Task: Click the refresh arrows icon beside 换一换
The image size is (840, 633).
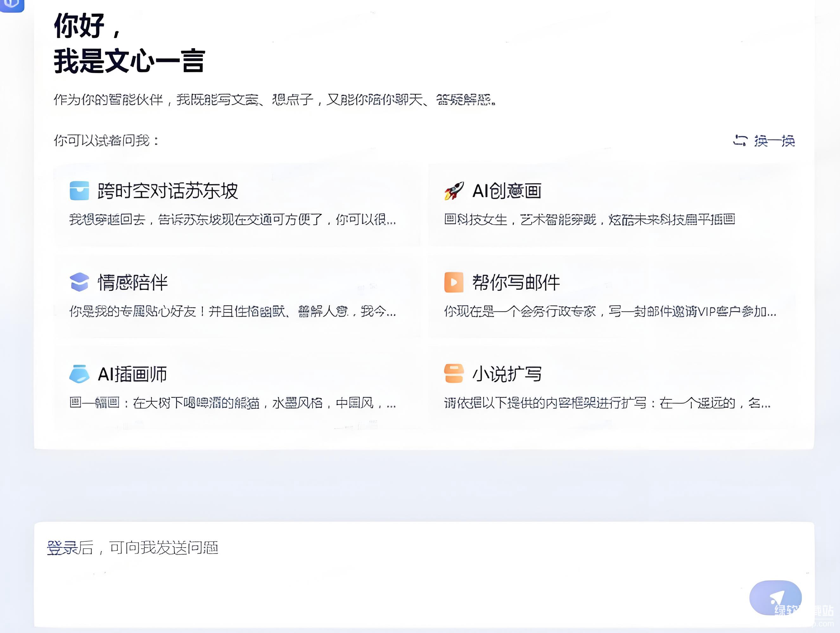Action: pos(740,141)
